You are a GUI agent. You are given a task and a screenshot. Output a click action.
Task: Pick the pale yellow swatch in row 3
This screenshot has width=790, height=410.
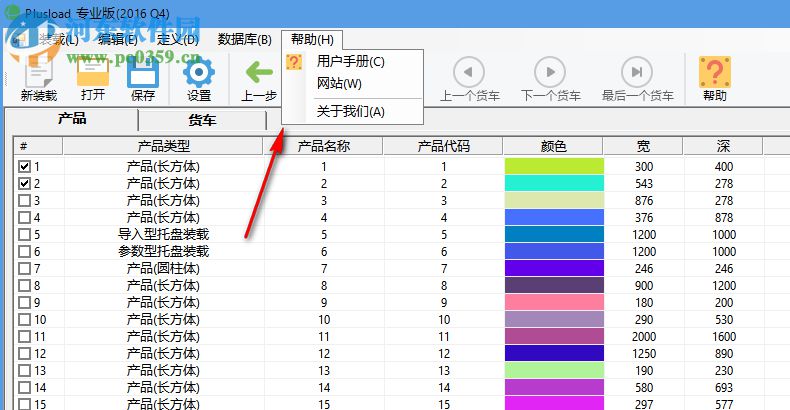point(554,200)
